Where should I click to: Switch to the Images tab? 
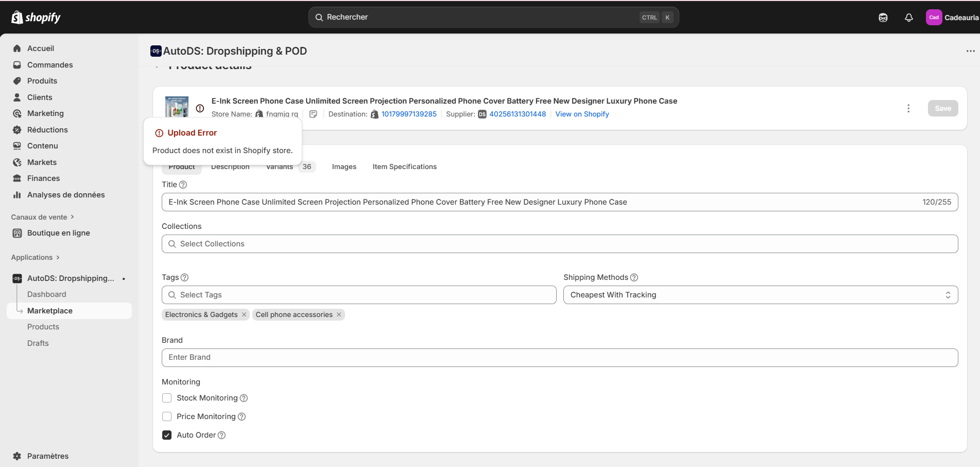(x=344, y=166)
